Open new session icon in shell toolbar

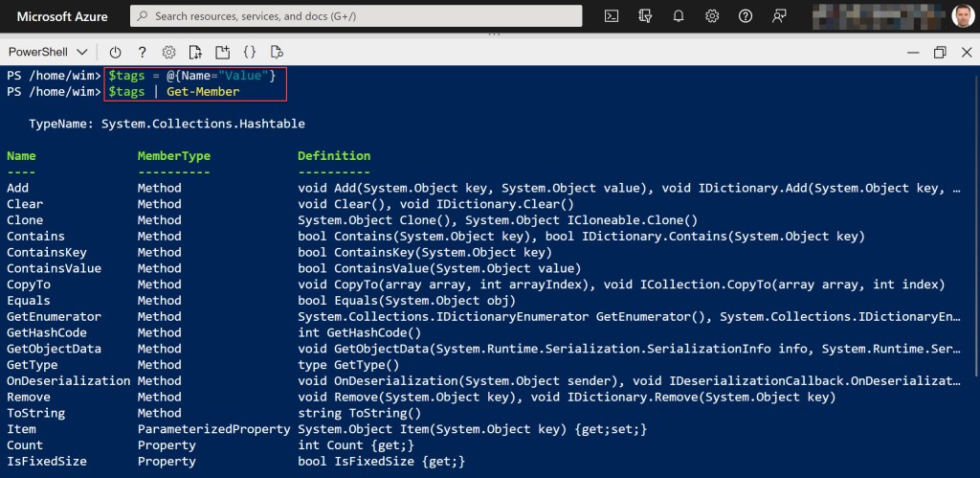click(x=223, y=52)
